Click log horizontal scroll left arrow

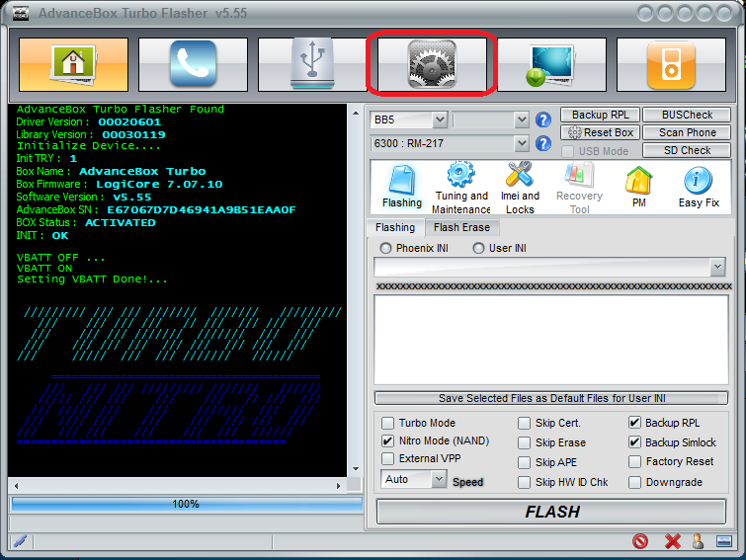pos(16,486)
